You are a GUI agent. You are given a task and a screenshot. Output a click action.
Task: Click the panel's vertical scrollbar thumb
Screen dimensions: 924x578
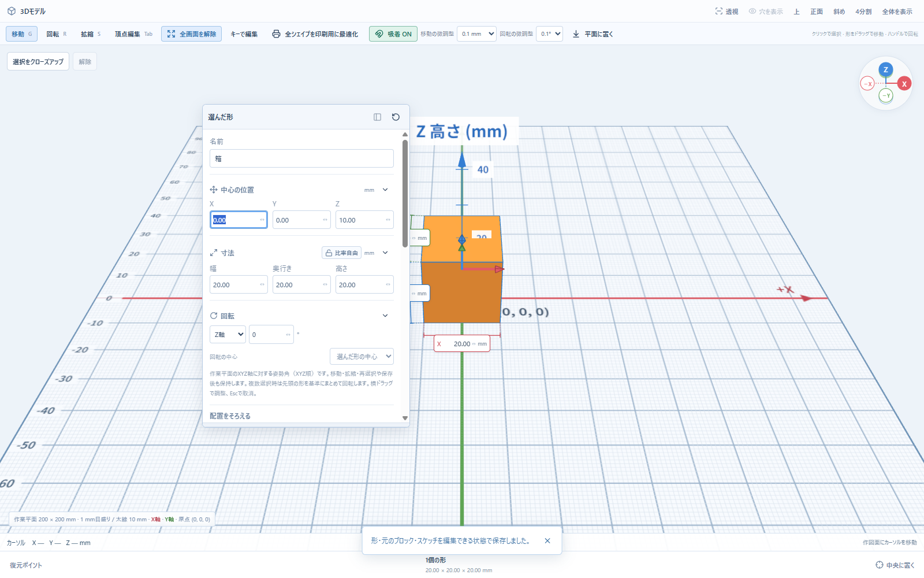(405, 193)
